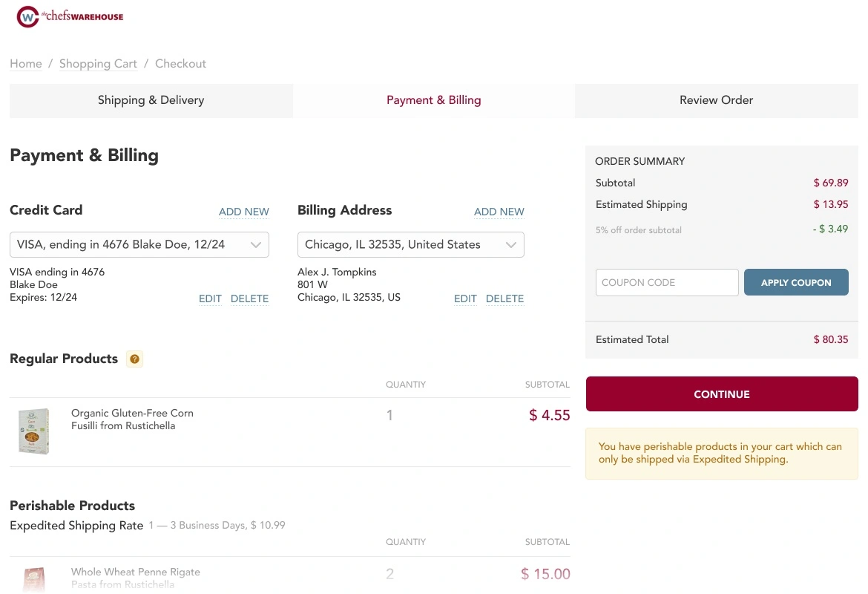868x594 pixels.
Task: Open the credit card selection dropdown
Action: point(139,244)
